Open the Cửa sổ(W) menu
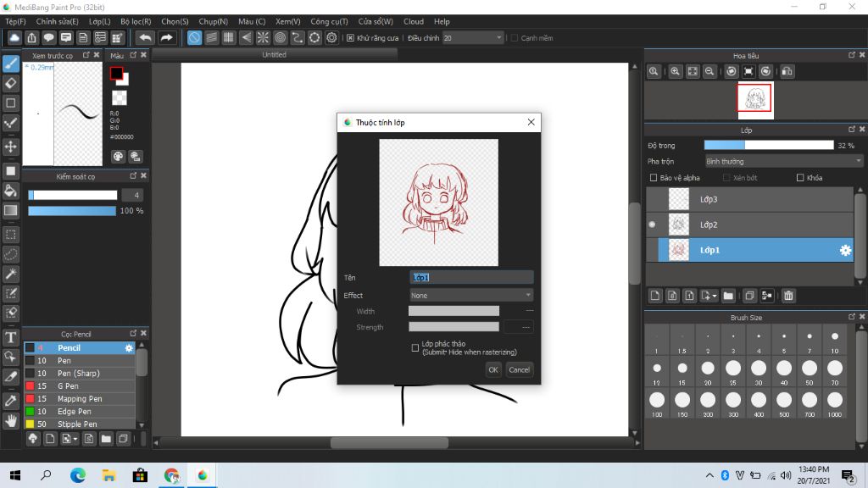Viewport: 868px width, 488px height. point(376,21)
